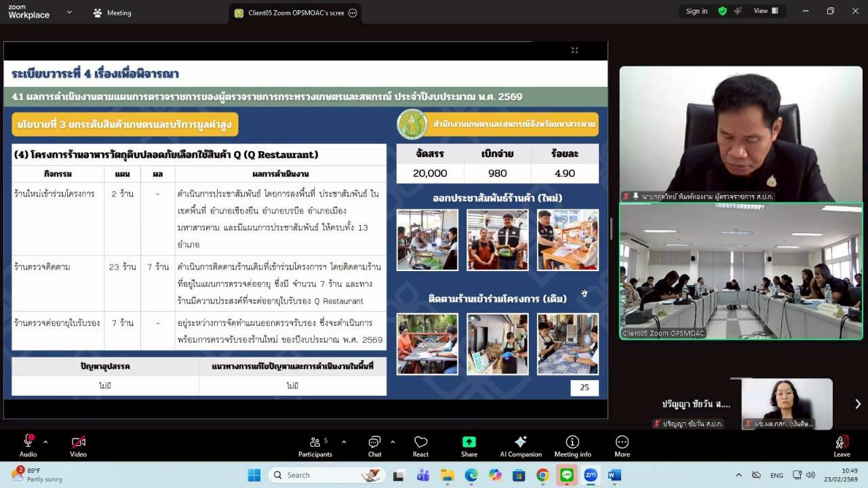The width and height of the screenshot is (868, 488).
Task: Mute the microphone via the Audio icon
Action: pyautogui.click(x=26, y=444)
